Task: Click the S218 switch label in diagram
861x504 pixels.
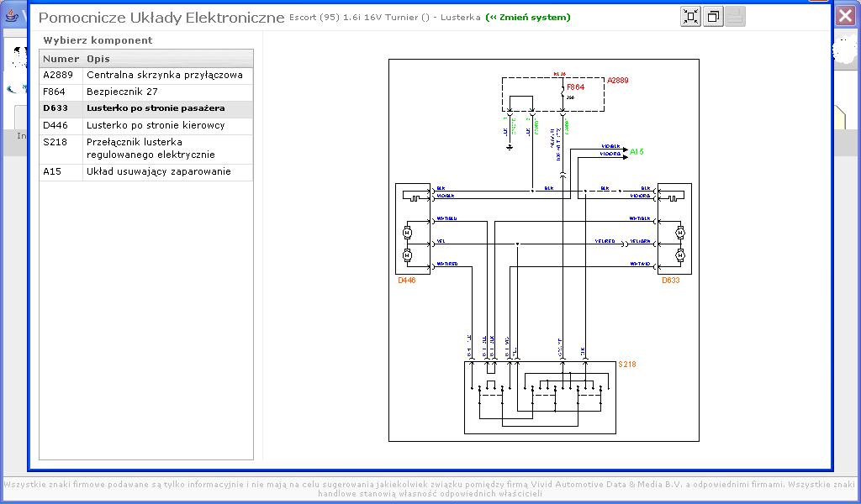Action: click(627, 365)
